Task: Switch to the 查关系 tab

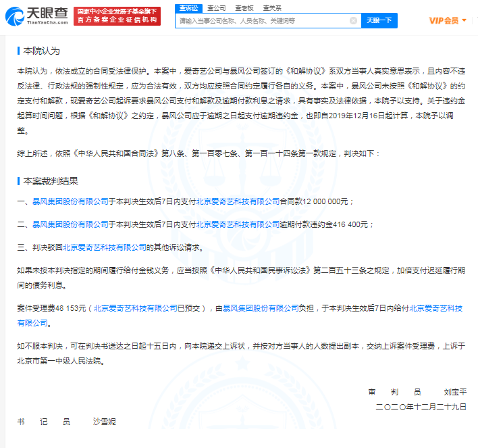Action: coord(272,8)
